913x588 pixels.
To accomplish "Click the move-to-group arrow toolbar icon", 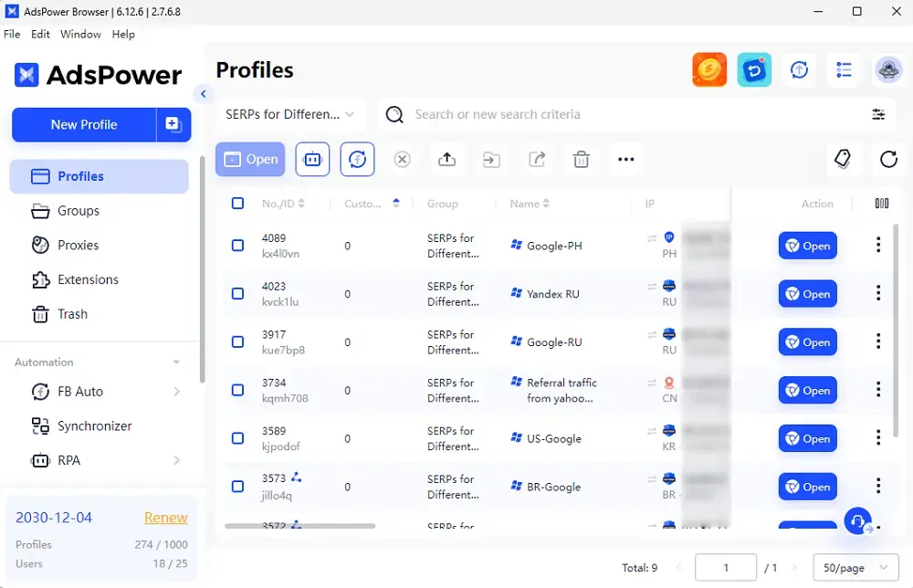I will point(491,159).
